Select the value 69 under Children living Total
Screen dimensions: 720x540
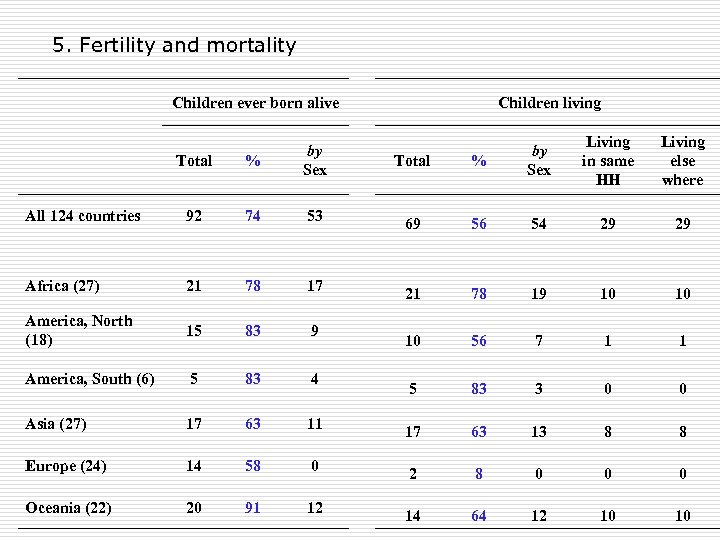tap(412, 224)
